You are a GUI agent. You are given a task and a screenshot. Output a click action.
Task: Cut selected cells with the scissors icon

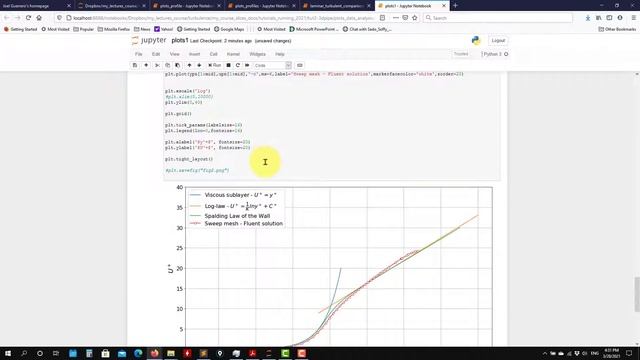coord(157,65)
